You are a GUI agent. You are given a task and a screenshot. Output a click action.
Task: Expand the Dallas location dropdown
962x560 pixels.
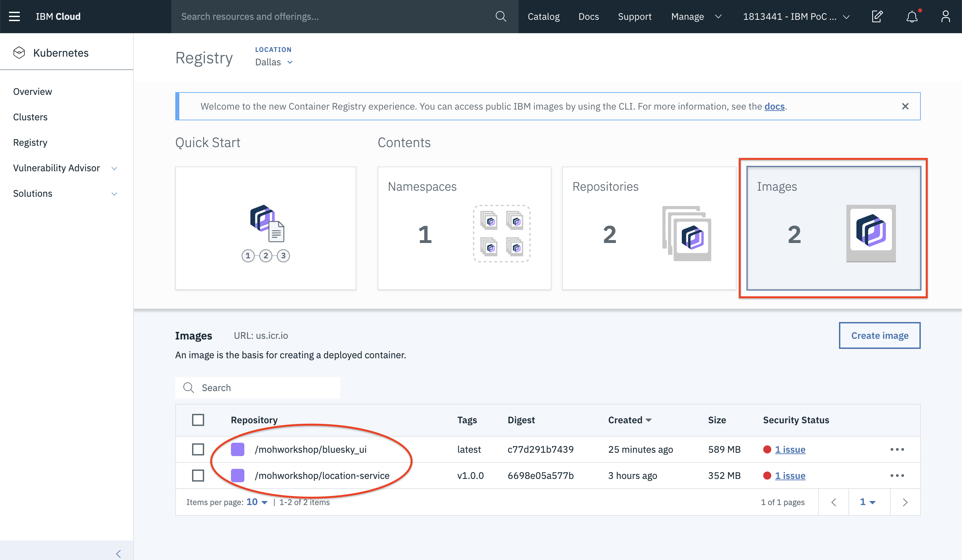click(274, 62)
